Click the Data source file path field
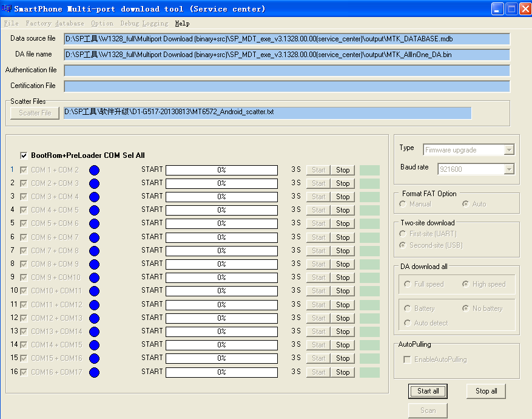 [x=286, y=39]
